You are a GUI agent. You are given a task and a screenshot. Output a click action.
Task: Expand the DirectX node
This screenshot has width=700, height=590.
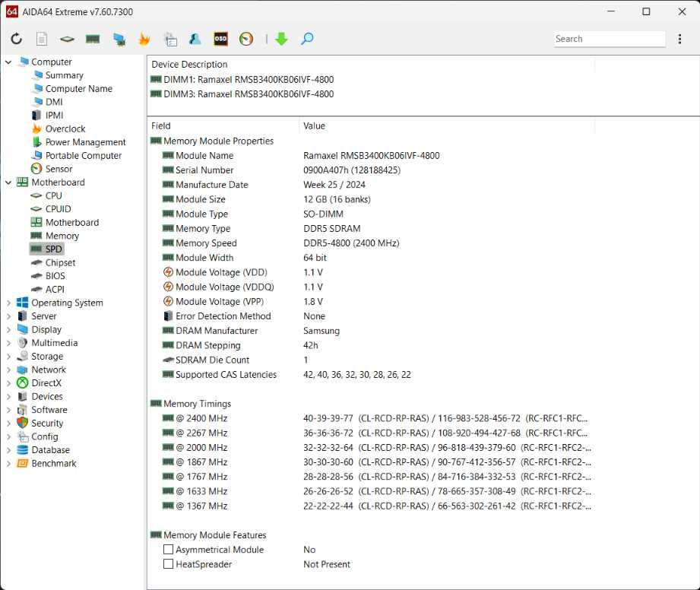coord(8,383)
